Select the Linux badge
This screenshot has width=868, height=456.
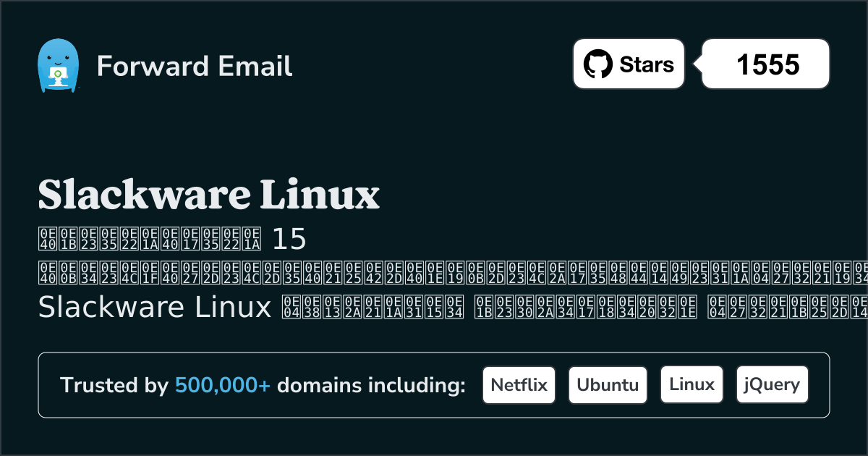coord(692,384)
